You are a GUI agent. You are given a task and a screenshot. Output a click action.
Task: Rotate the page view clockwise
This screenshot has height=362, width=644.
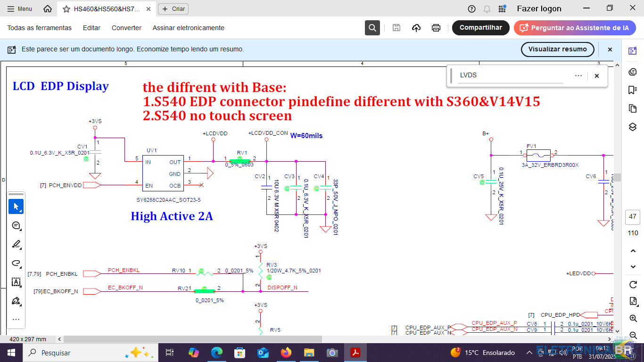(x=633, y=285)
